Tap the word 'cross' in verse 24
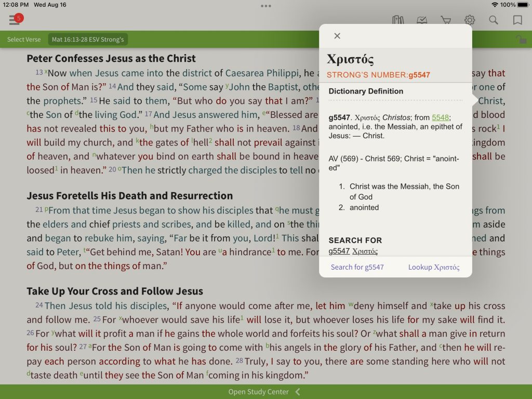The width and height of the screenshot is (532, 399). [494, 306]
